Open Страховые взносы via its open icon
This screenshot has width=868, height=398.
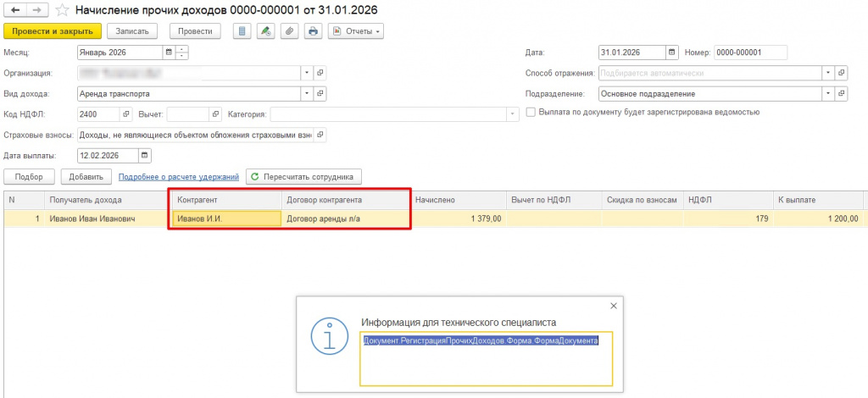pos(320,135)
